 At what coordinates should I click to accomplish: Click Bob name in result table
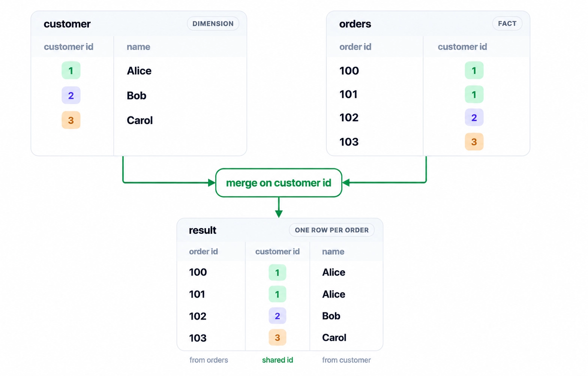point(331,316)
